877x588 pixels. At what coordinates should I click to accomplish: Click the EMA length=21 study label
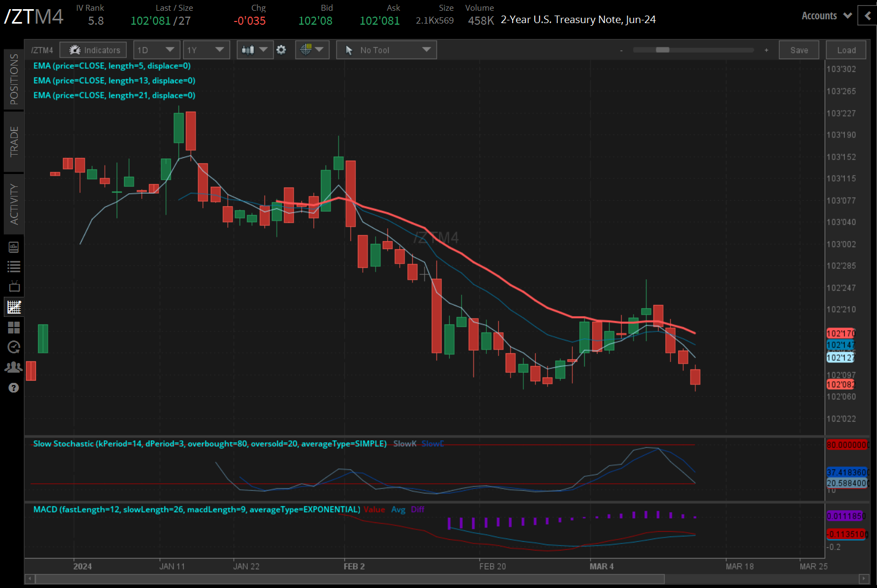[x=114, y=95]
